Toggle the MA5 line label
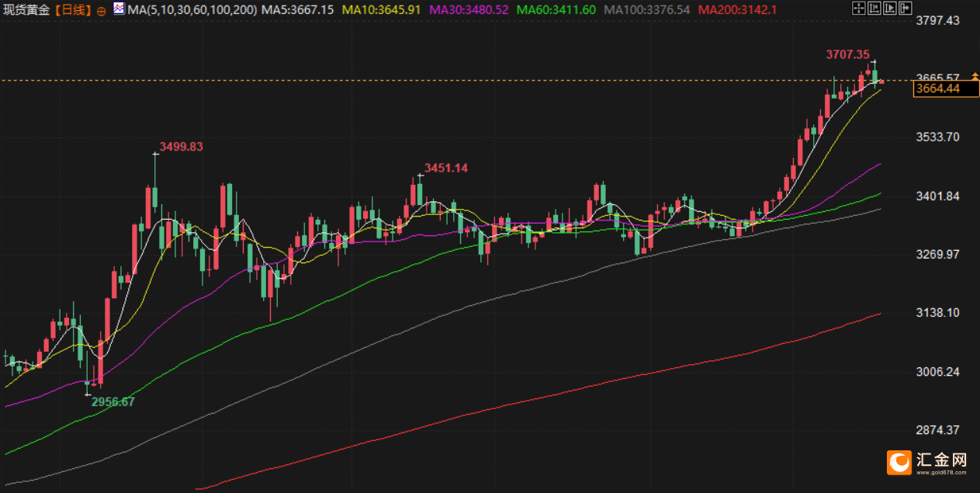 pyautogui.click(x=298, y=10)
